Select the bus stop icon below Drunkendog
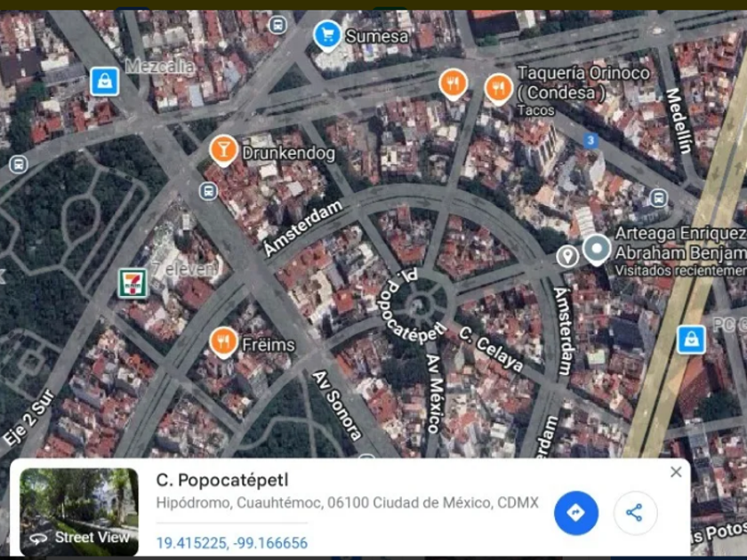Screen dimensions: 747x560 coord(208,191)
